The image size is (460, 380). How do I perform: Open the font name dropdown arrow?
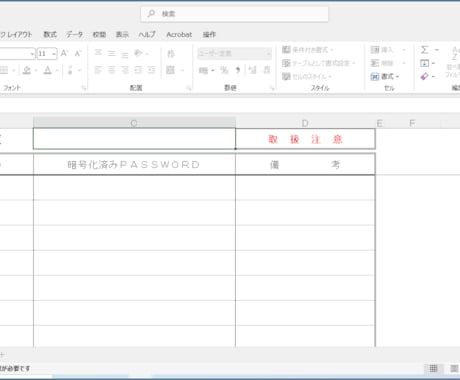pyautogui.click(x=32, y=54)
